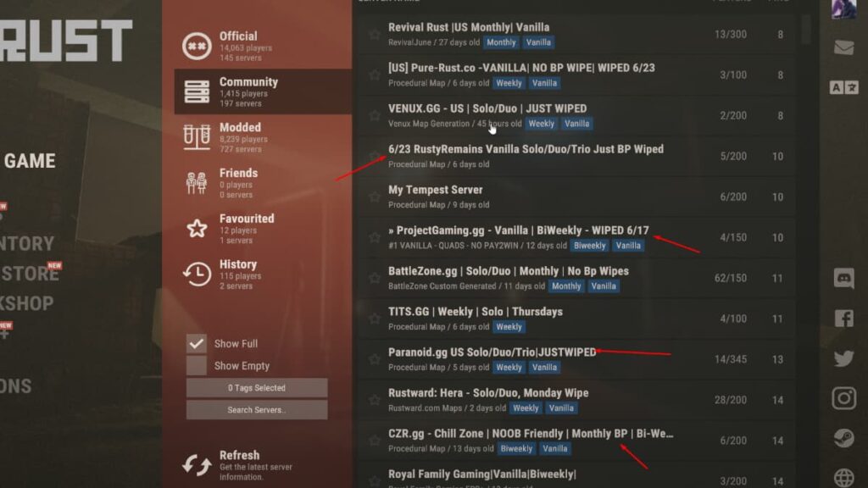
Task: Select the Vanilla tag on BattleZone.gg
Action: [x=604, y=286]
